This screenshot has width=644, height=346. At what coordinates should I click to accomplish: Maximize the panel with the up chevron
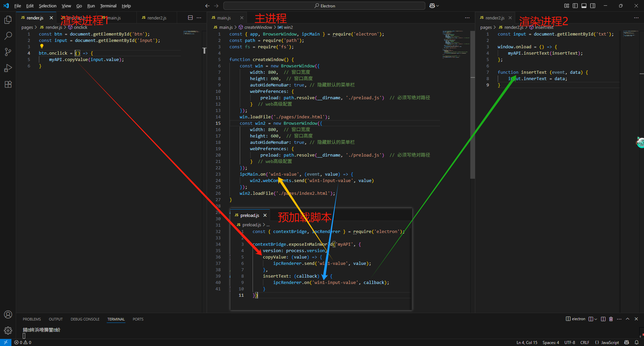pos(628,319)
